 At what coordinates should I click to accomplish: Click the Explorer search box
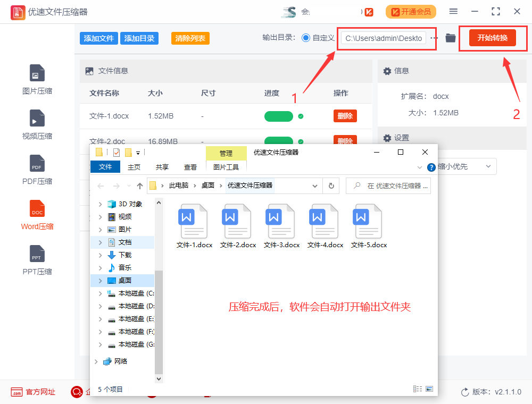click(388, 186)
